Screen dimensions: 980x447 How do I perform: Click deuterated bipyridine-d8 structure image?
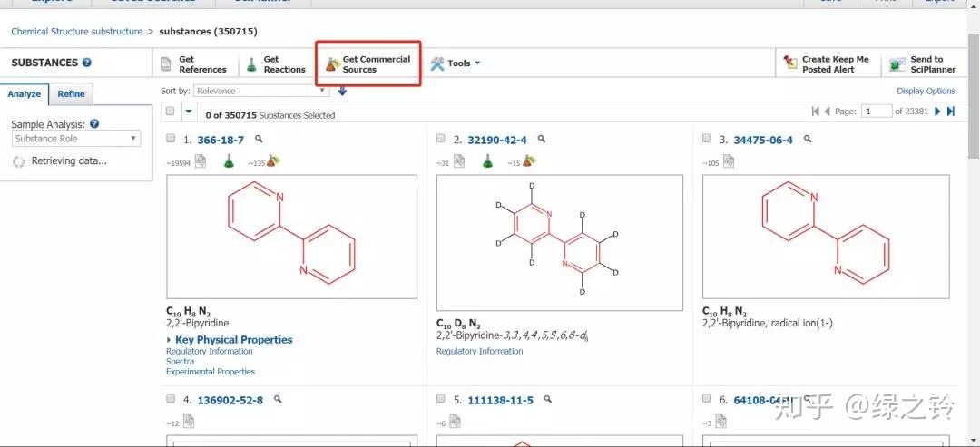559,242
